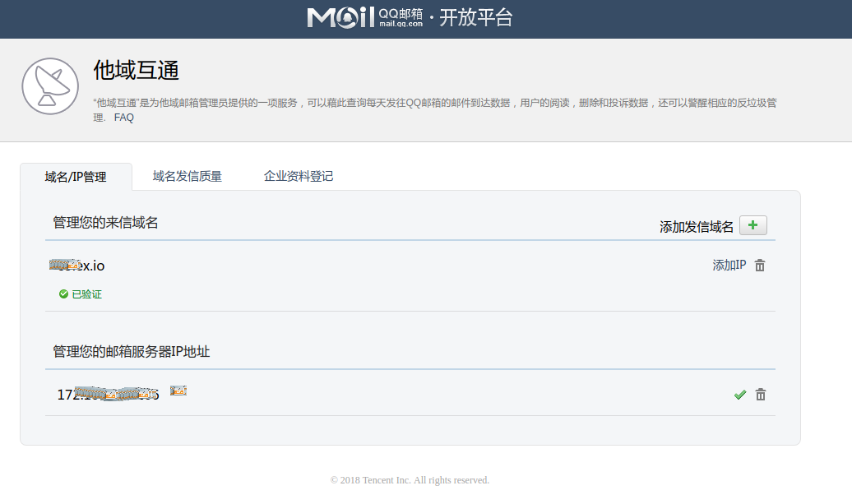Viewport: 852px width, 504px height.
Task: Go to the 企业资料登记 tab
Action: pyautogui.click(x=299, y=176)
